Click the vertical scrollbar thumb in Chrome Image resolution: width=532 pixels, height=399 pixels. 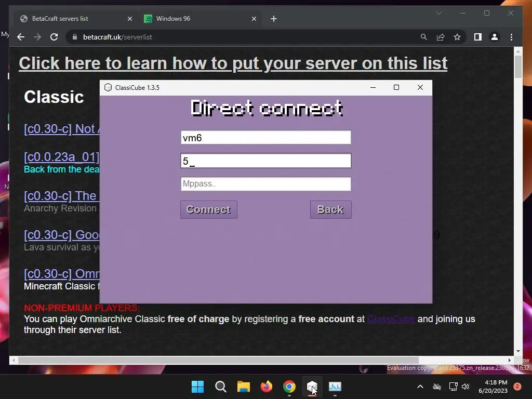point(518,66)
